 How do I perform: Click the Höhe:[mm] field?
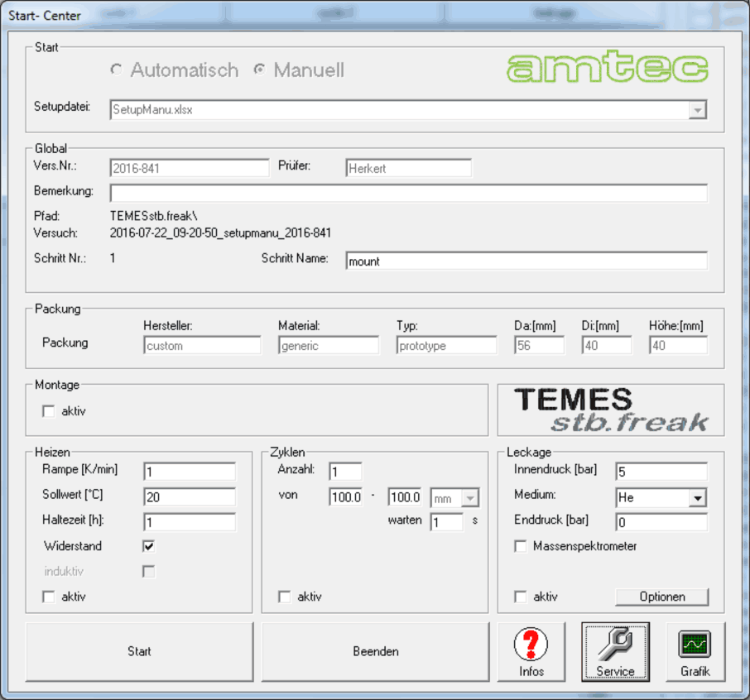tap(678, 346)
